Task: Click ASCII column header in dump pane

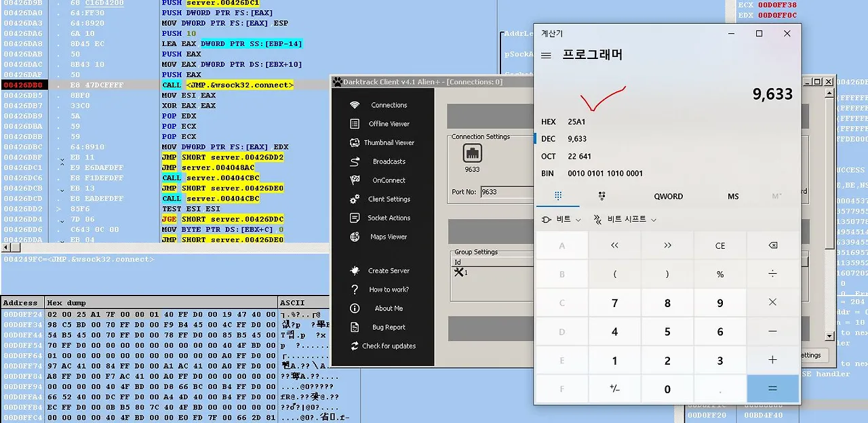Action: (304, 303)
